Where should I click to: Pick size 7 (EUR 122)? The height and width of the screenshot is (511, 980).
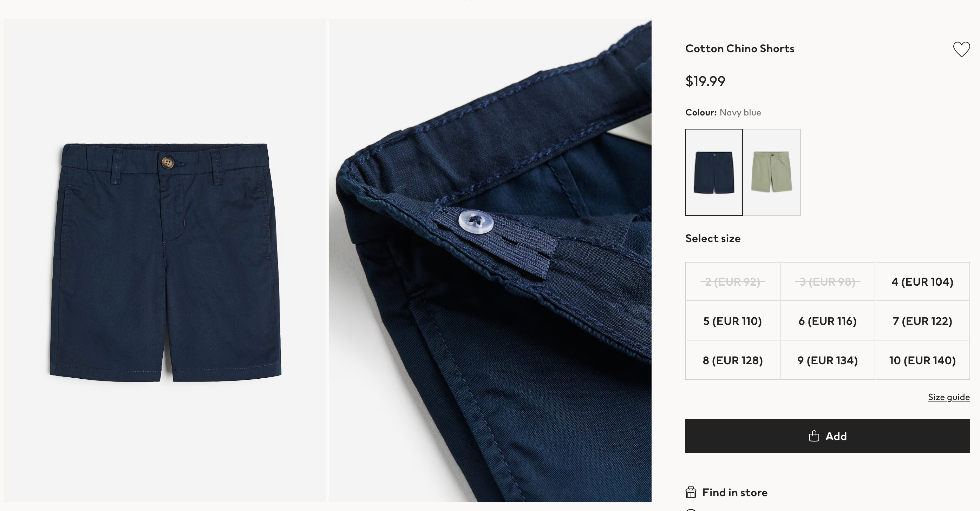tap(922, 321)
